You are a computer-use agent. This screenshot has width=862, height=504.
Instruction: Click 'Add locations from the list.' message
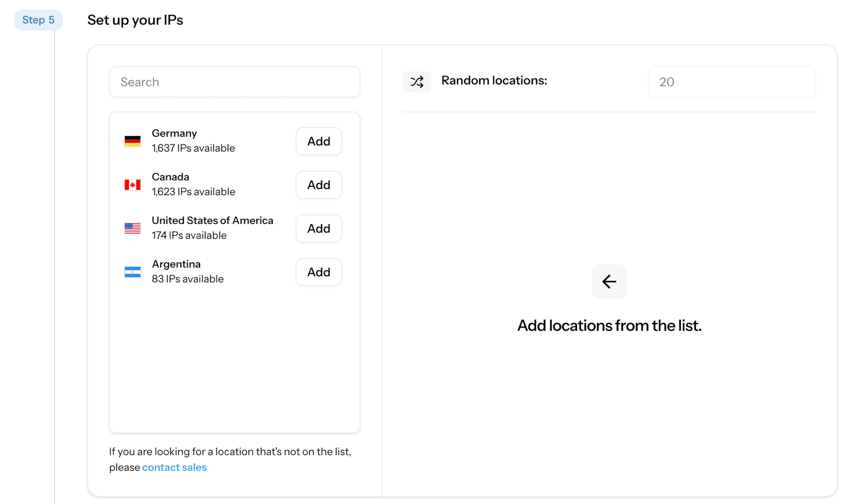click(609, 325)
